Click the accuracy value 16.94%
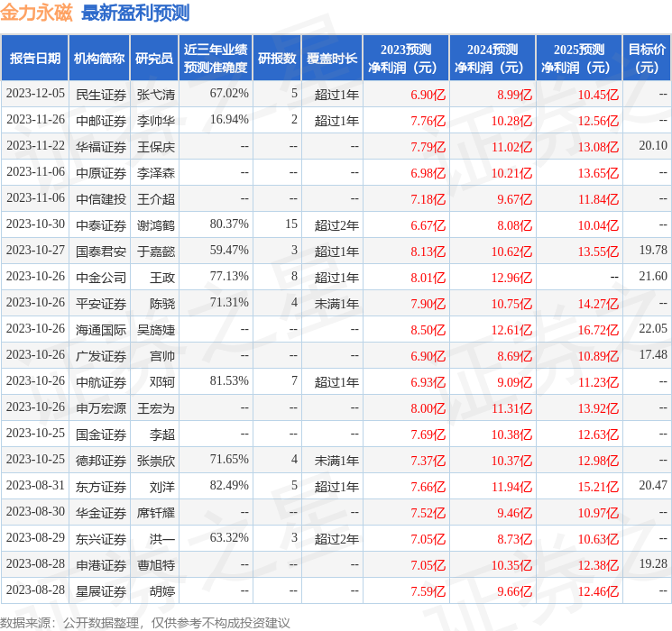 click(229, 120)
